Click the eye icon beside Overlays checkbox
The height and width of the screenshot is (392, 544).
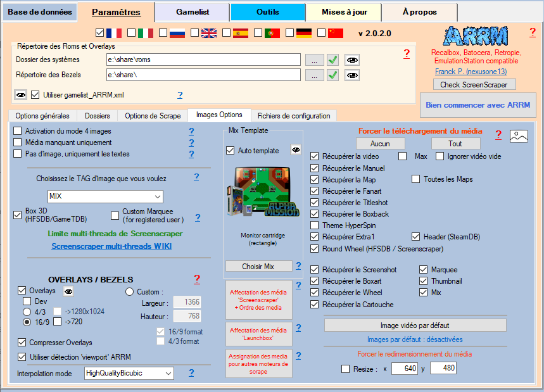click(x=68, y=291)
